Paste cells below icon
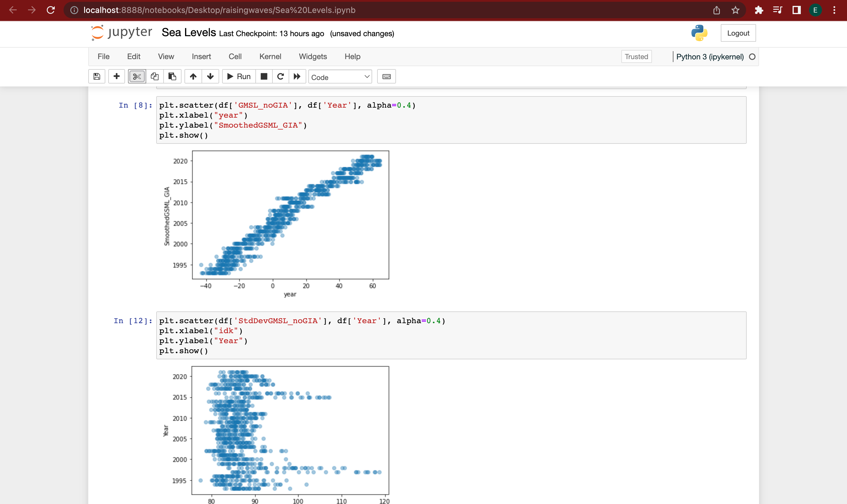This screenshot has width=847, height=504. [172, 76]
